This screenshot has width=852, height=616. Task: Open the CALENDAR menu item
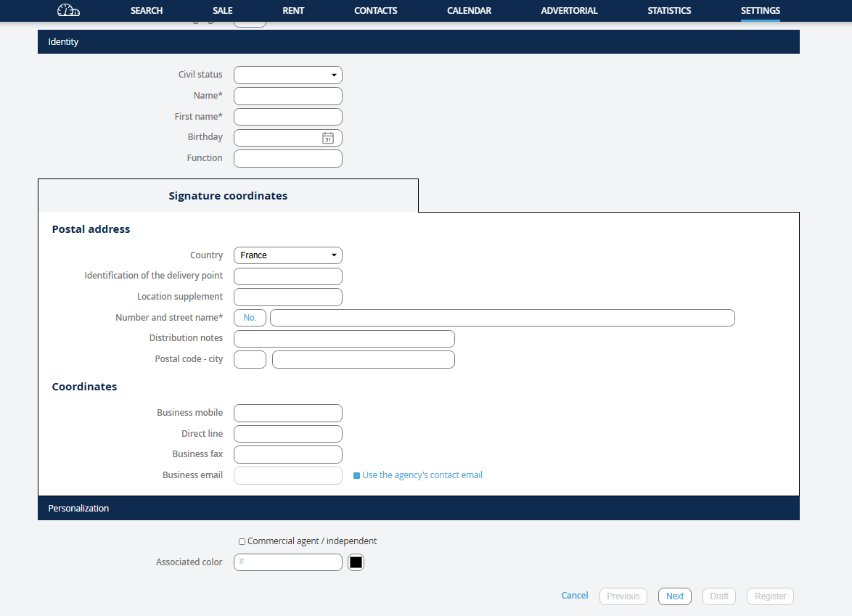469,11
